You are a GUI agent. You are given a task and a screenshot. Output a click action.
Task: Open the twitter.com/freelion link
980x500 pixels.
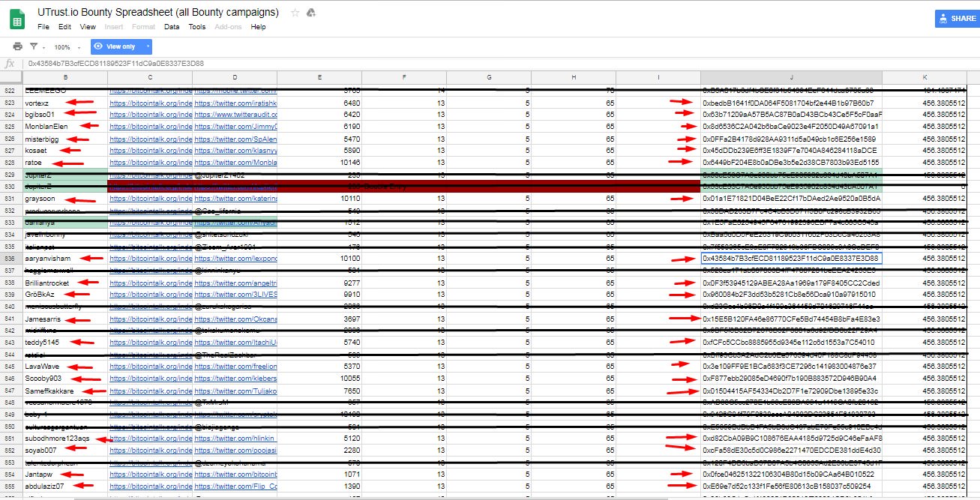point(235,367)
